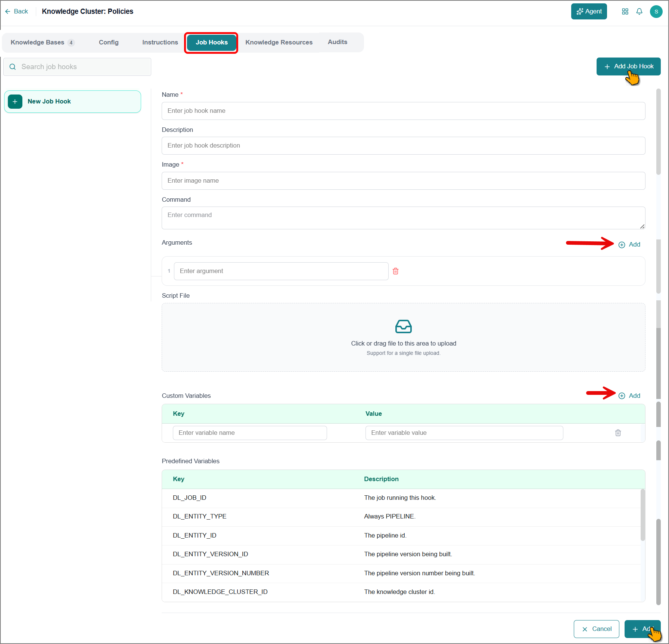669x644 pixels.
Task: Click the DL_JOB_ID predefined variable key
Action: (x=189, y=498)
